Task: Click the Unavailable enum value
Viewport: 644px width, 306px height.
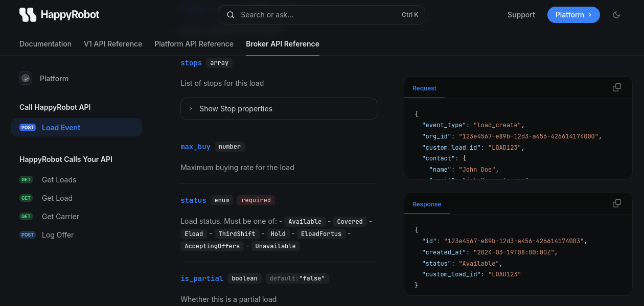Action: pos(275,246)
